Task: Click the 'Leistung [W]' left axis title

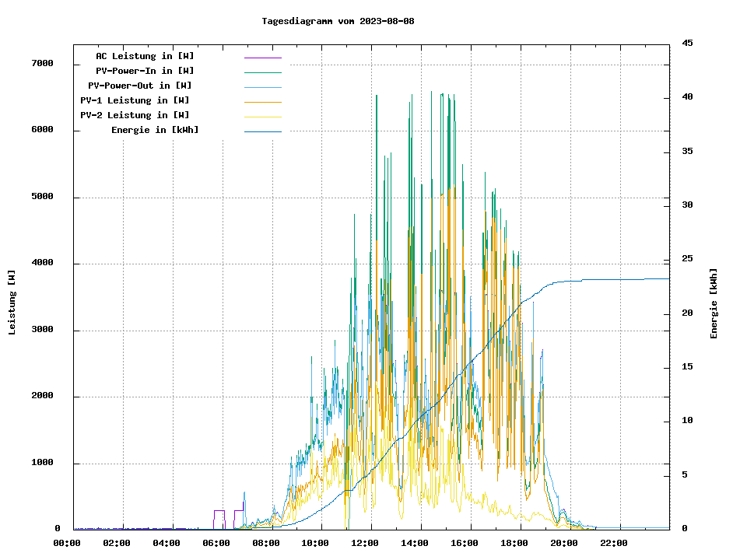Action: tap(12, 303)
